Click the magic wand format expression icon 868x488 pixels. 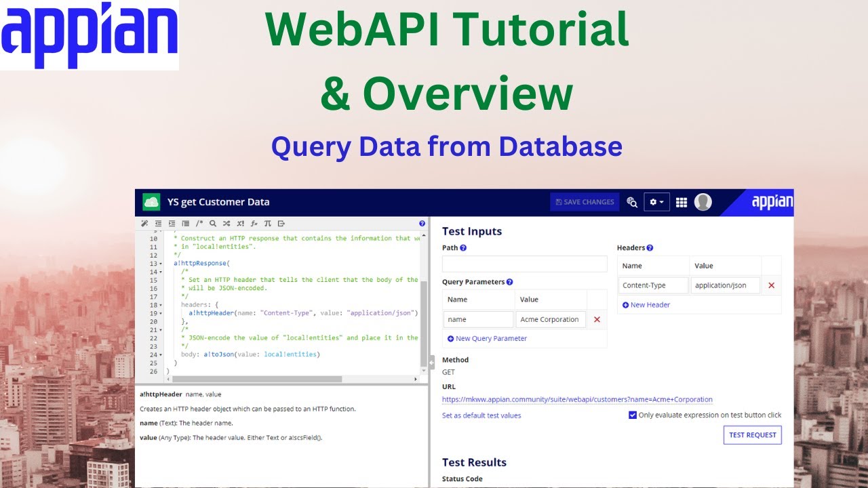(x=144, y=223)
